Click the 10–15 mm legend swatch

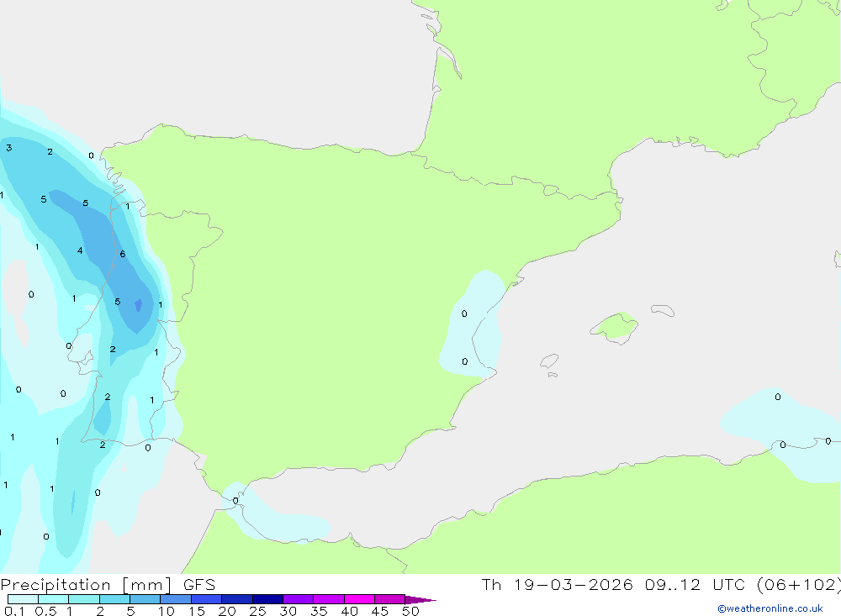click(x=176, y=599)
